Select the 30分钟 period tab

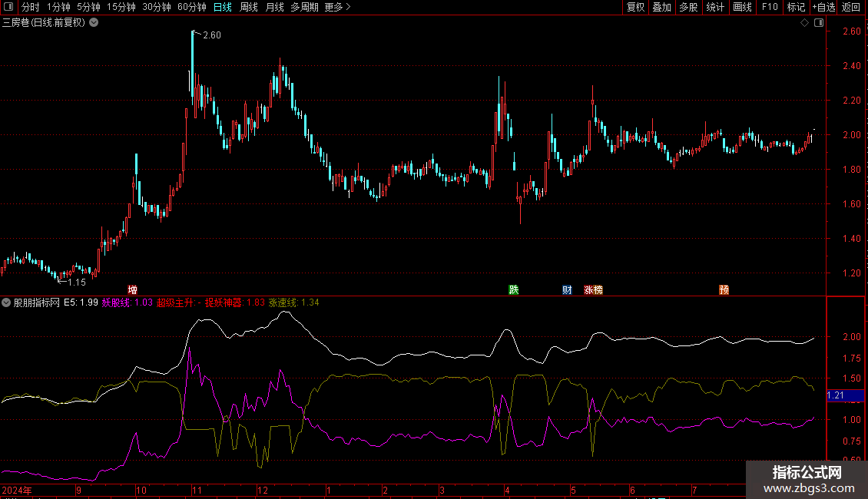157,7
